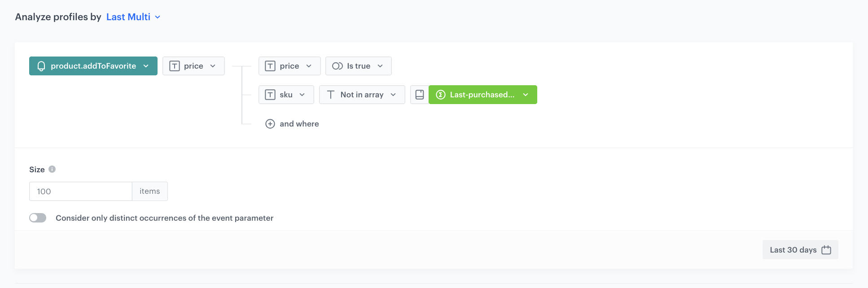Screen dimensions: 868x288
Task: Expand the product.addToFavorite event dropdown
Action: (146, 66)
